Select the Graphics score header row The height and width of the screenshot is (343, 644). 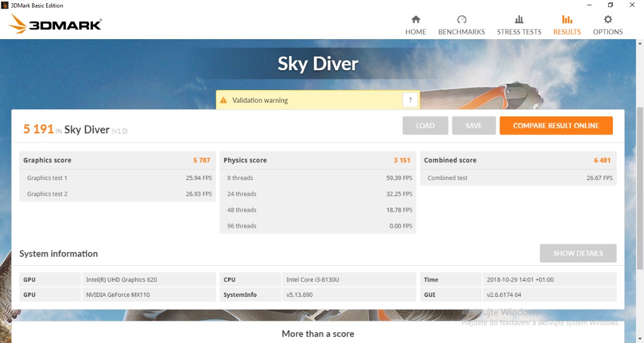click(x=117, y=160)
